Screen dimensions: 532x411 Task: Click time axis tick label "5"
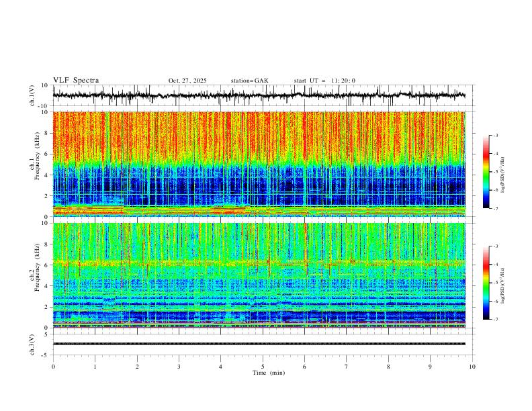point(263,367)
